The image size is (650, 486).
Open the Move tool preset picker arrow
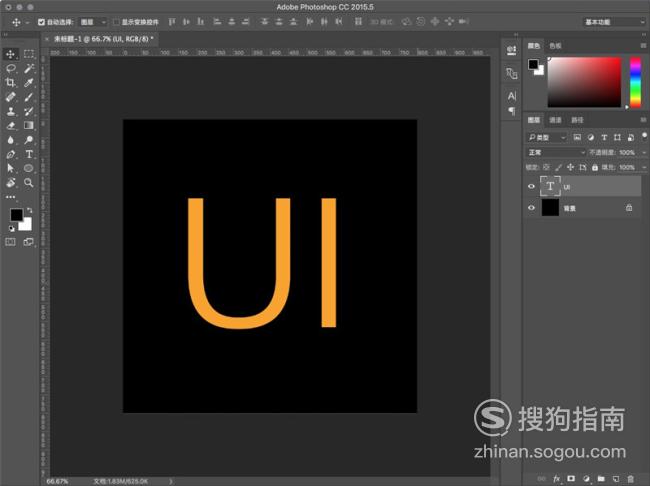coord(27,22)
